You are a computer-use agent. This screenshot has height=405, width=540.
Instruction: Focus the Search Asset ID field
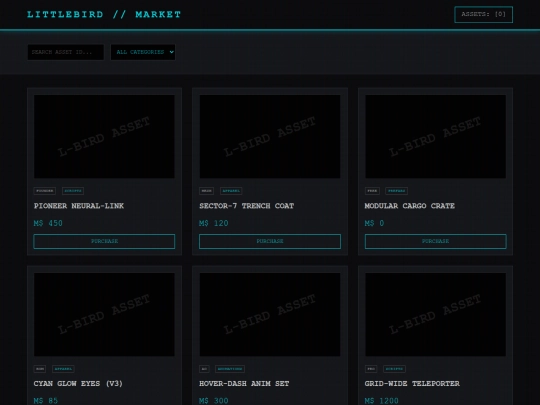pos(66,52)
